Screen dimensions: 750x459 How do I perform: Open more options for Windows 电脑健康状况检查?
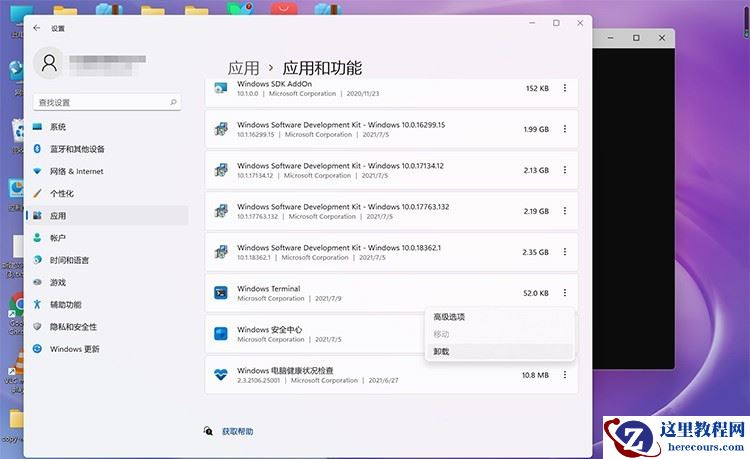point(564,375)
